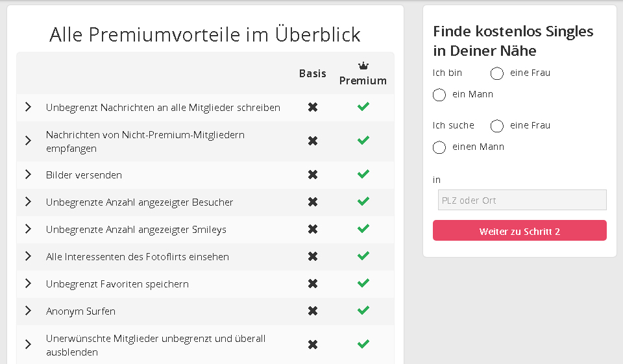Expand the 'Anonym Surfen' row chevron
This screenshot has height=364, width=623.
28,311
